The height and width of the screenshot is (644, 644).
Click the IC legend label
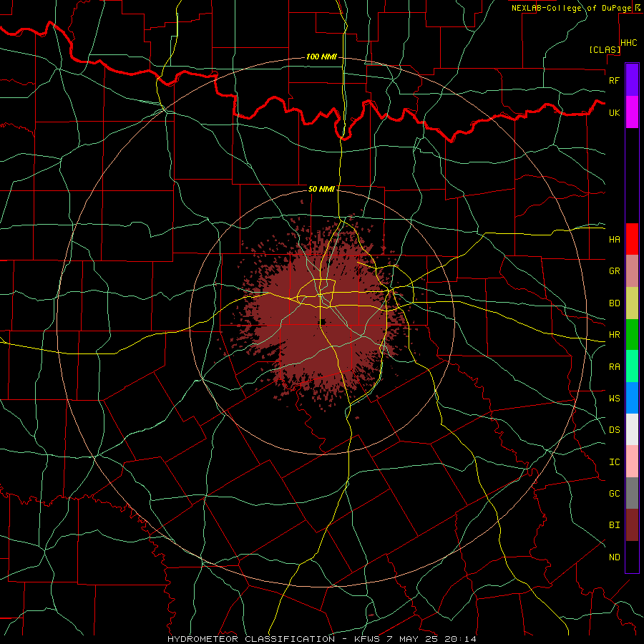(614, 462)
